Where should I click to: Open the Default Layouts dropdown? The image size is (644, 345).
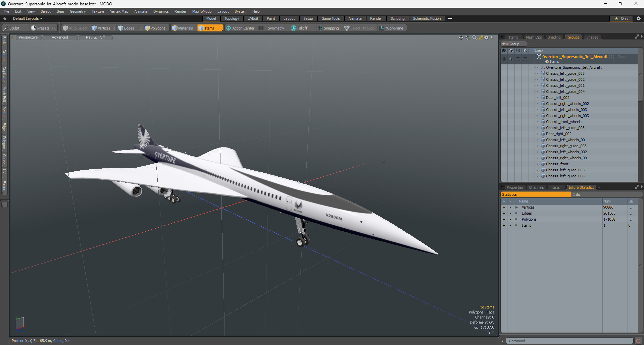(28, 18)
